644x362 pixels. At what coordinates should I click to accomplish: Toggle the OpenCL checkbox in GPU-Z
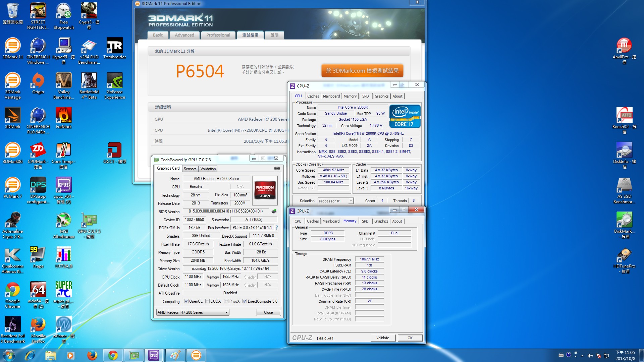[x=186, y=301]
